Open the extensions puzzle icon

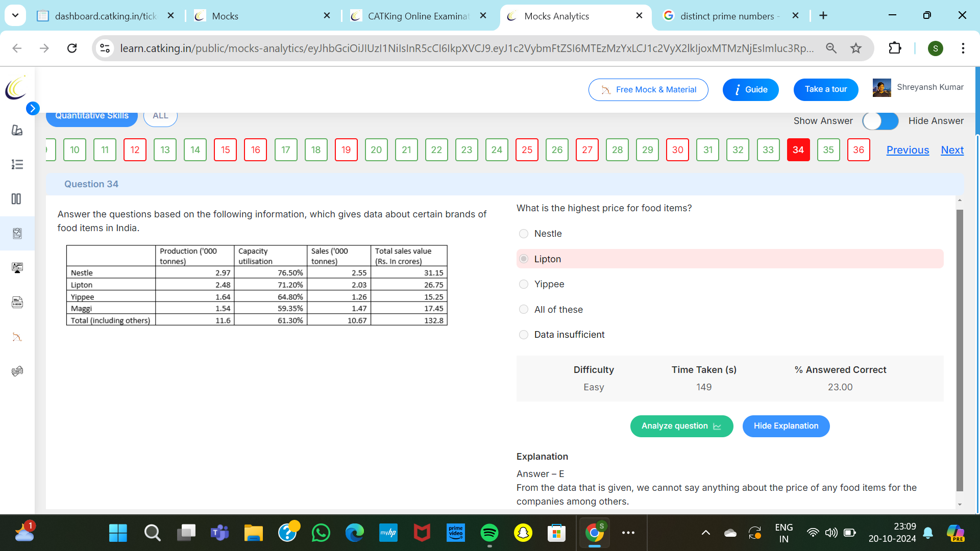click(x=895, y=48)
